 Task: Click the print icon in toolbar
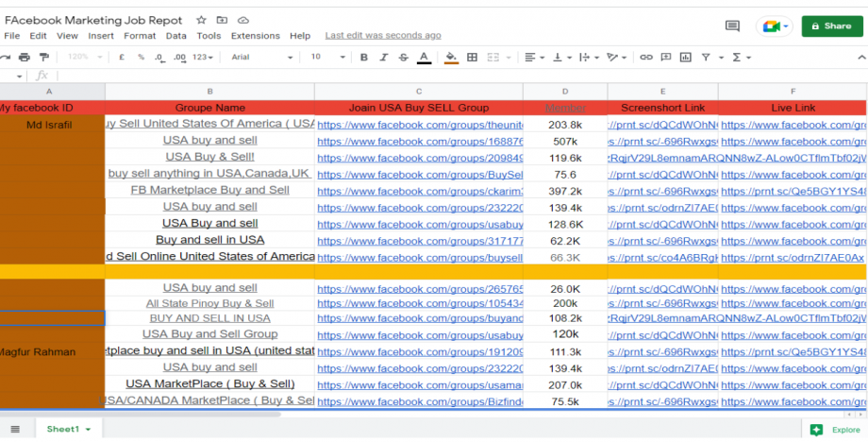click(26, 58)
